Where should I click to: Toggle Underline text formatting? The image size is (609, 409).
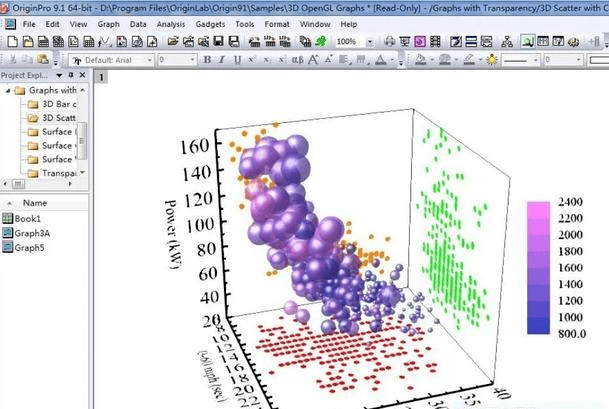[237, 60]
